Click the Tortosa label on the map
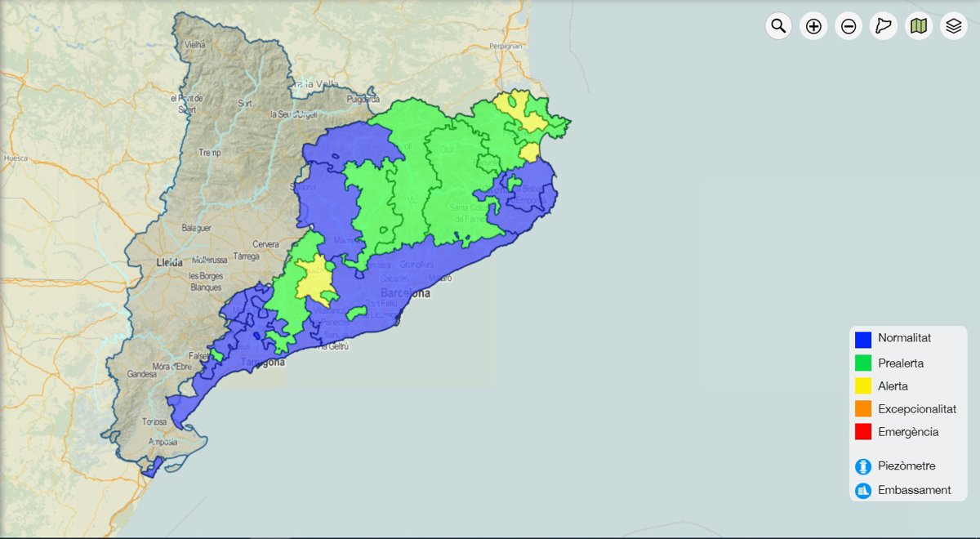Viewport: 980px width, 539px height. 154,422
